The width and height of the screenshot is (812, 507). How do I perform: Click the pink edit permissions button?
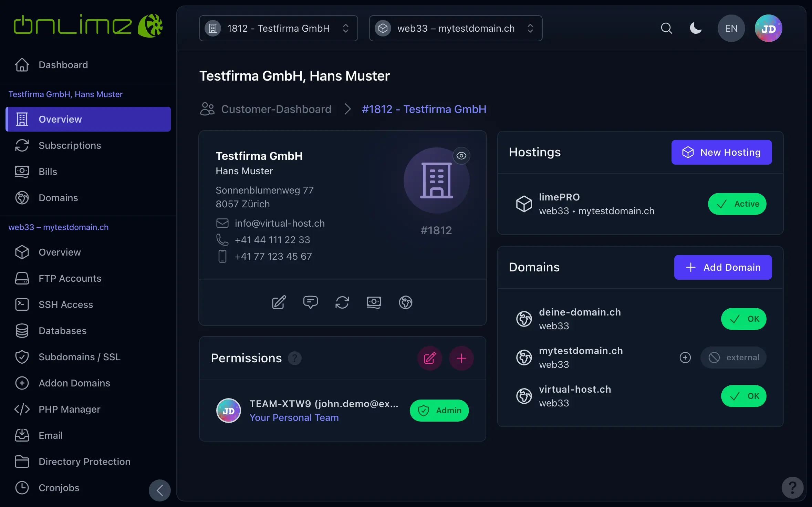click(430, 358)
